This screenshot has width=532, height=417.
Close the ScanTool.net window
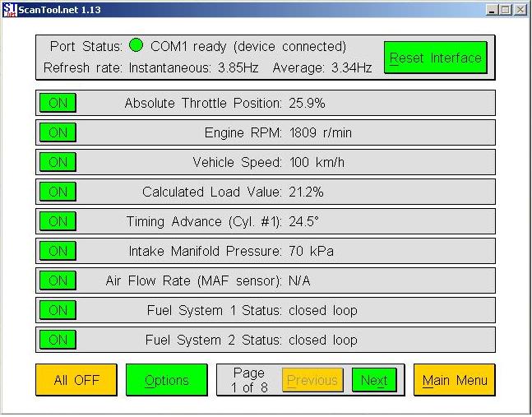(x=520, y=10)
